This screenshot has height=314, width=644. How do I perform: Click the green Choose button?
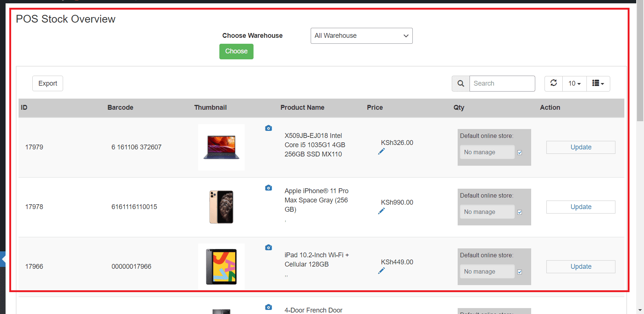[236, 51]
